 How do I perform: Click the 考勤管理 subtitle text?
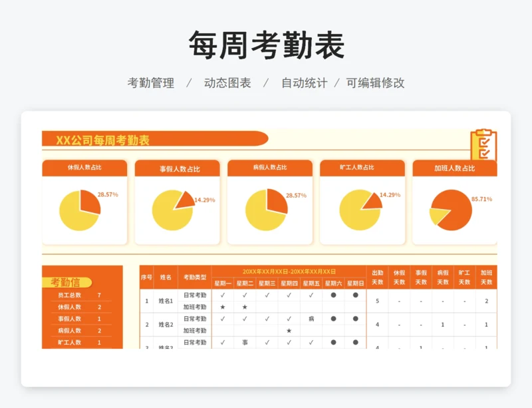point(151,83)
